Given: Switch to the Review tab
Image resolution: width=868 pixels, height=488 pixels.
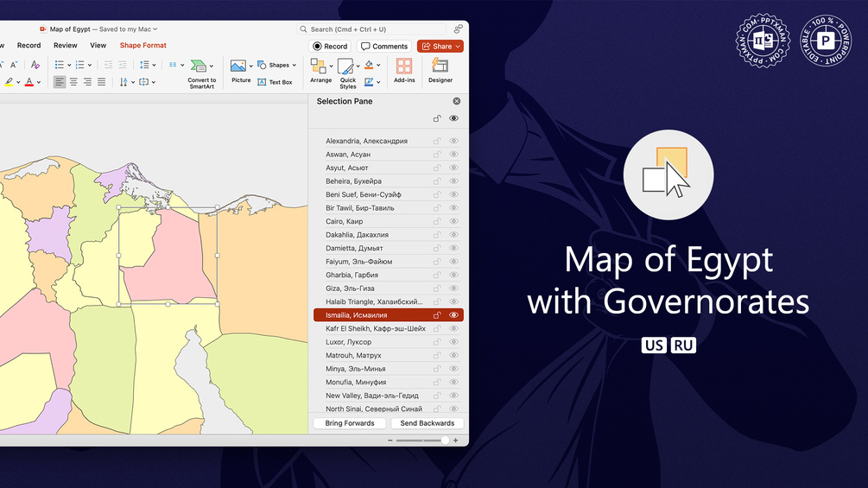Looking at the screenshot, I should coord(66,46).
